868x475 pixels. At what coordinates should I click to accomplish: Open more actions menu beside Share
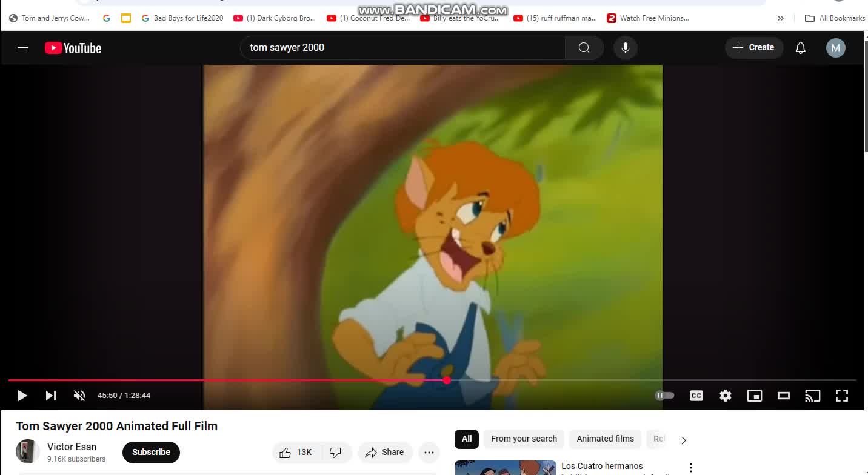429,453
